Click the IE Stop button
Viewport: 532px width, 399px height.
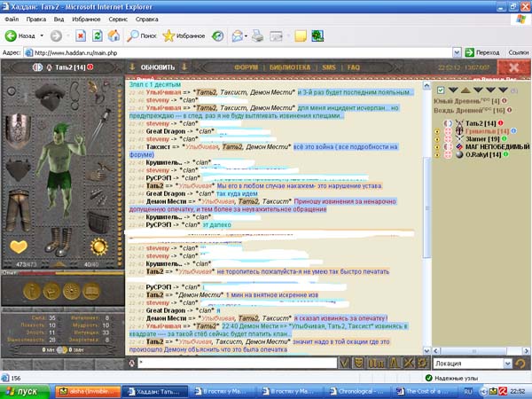[81, 35]
